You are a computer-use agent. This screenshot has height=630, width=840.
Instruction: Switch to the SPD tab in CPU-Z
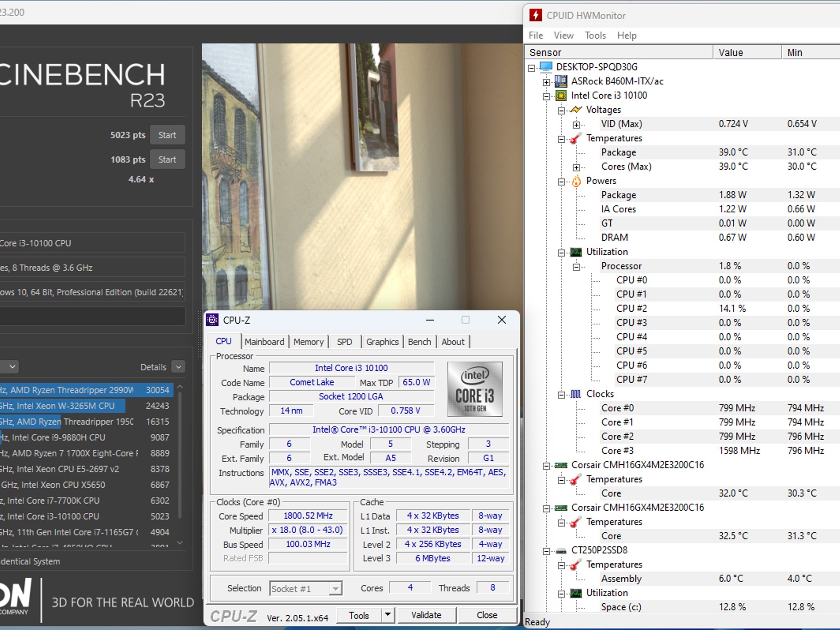click(345, 342)
